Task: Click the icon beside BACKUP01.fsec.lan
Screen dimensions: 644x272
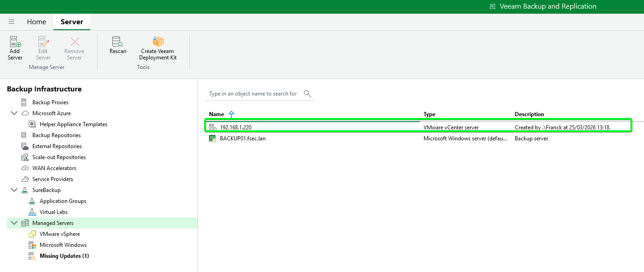Action: (212, 139)
